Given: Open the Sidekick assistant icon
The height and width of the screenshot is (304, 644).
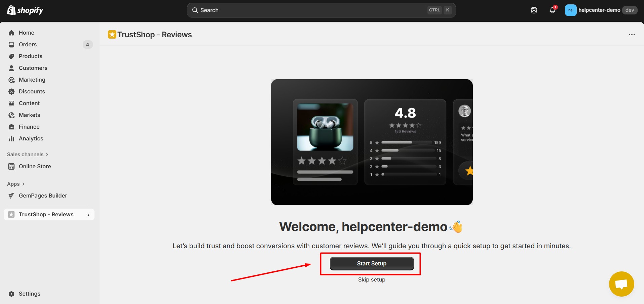Looking at the screenshot, I should click(534, 10).
